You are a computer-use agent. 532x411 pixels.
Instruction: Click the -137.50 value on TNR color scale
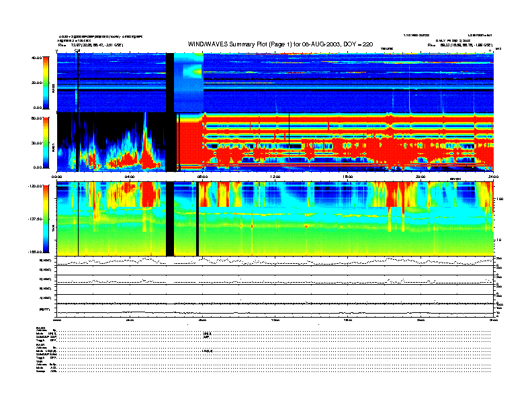35,219
